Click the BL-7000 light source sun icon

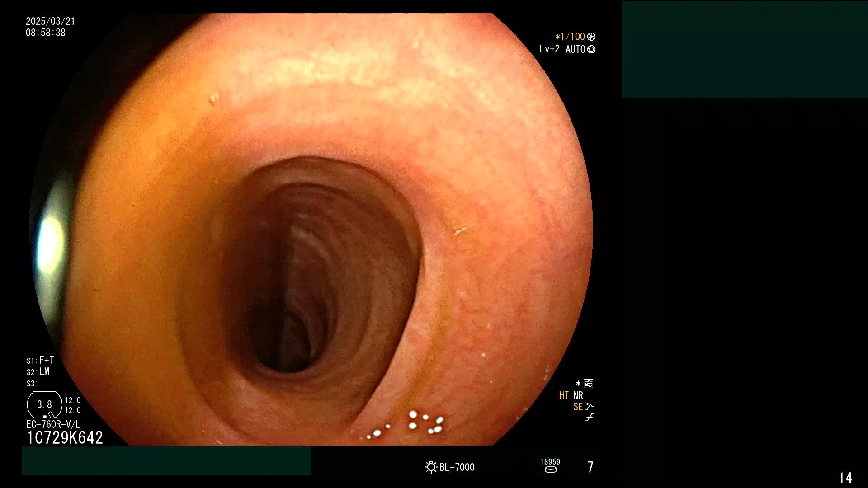(431, 467)
